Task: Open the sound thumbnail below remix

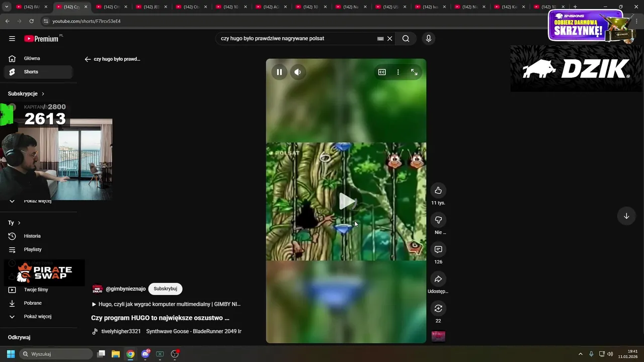Action: coord(438,336)
